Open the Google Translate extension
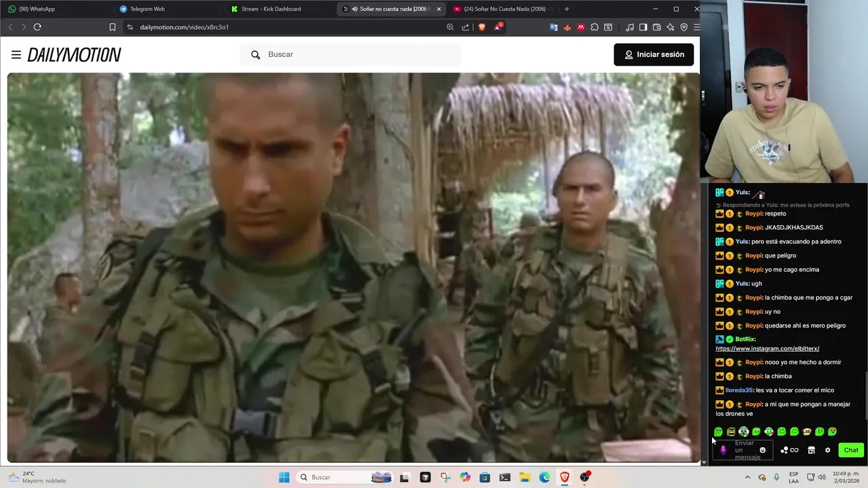The image size is (868, 488). [553, 27]
